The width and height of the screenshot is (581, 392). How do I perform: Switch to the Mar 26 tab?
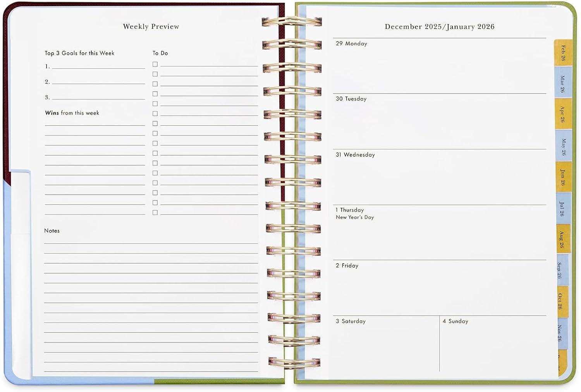[562, 84]
